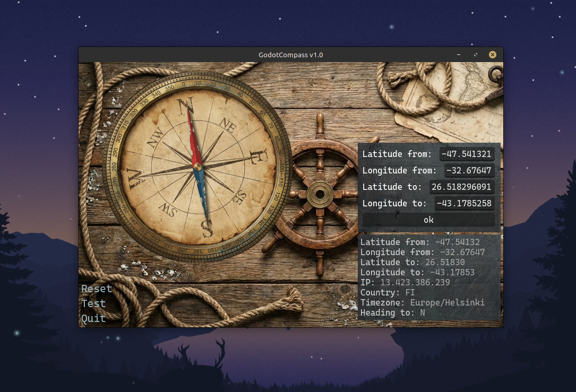The image size is (576, 392).
Task: Click the W letter on the compass
Action: tap(135, 178)
